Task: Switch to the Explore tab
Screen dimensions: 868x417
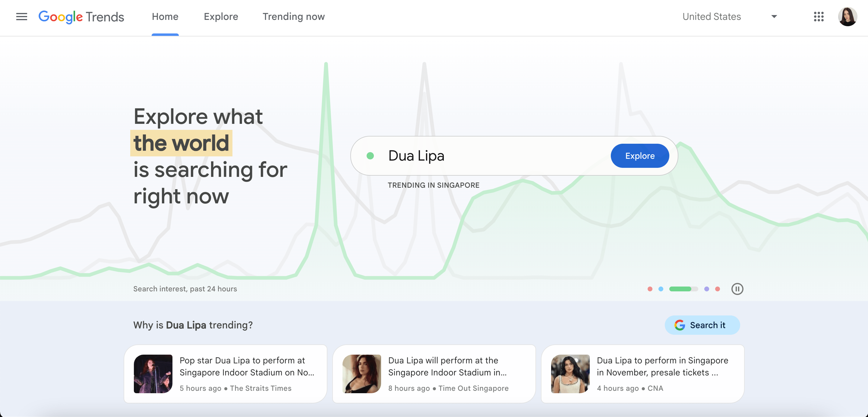Action: tap(221, 17)
